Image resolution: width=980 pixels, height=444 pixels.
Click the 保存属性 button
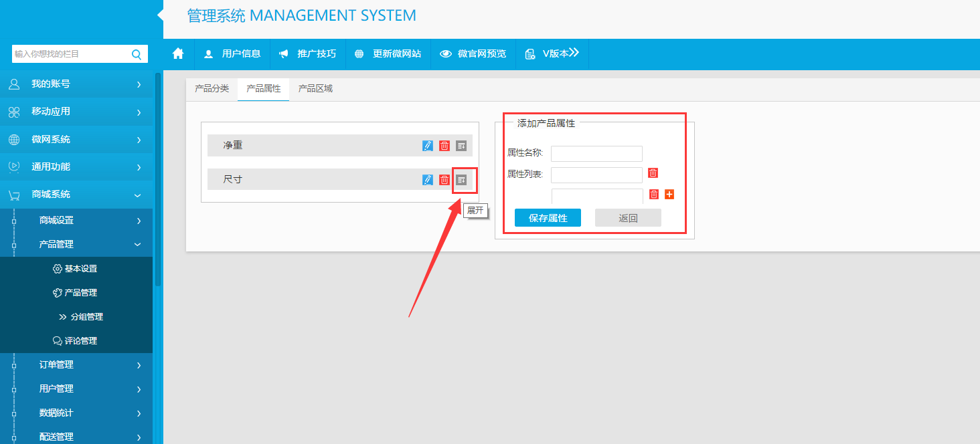coord(548,218)
